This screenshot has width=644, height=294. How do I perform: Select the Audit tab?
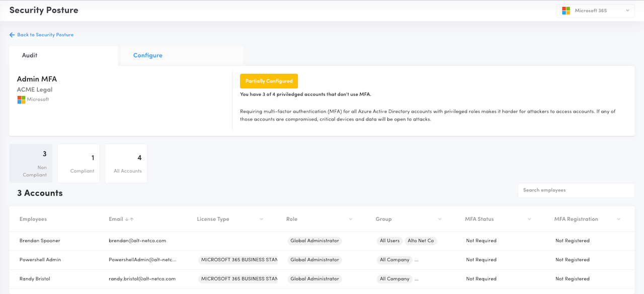(30, 56)
